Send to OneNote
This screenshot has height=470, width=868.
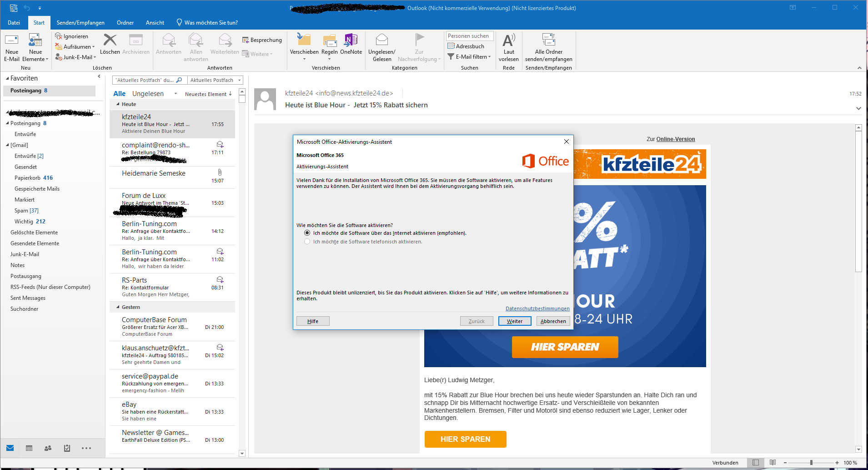(351, 44)
